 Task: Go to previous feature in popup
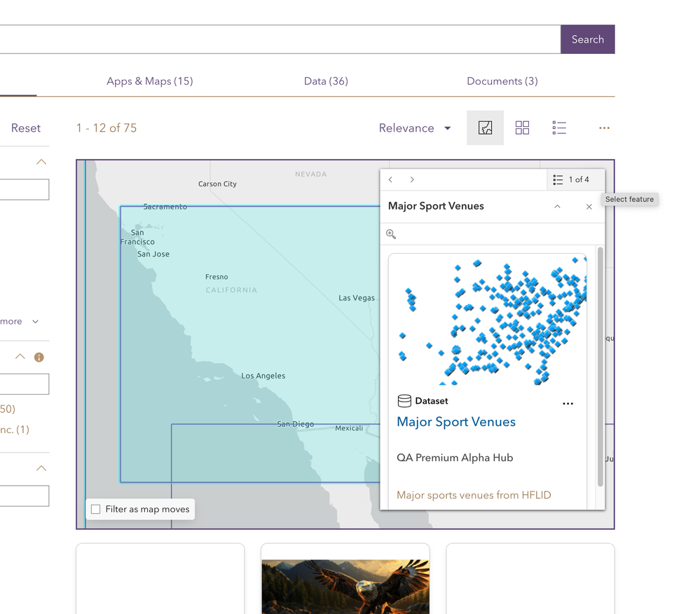pos(390,179)
